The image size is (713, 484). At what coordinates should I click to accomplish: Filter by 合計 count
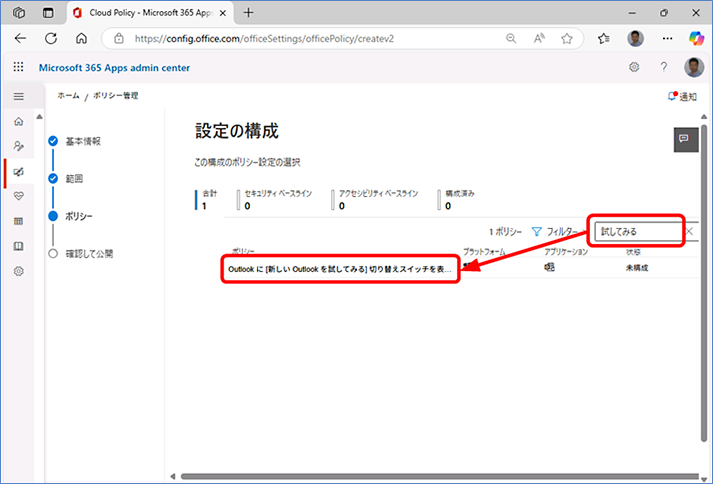(x=208, y=200)
